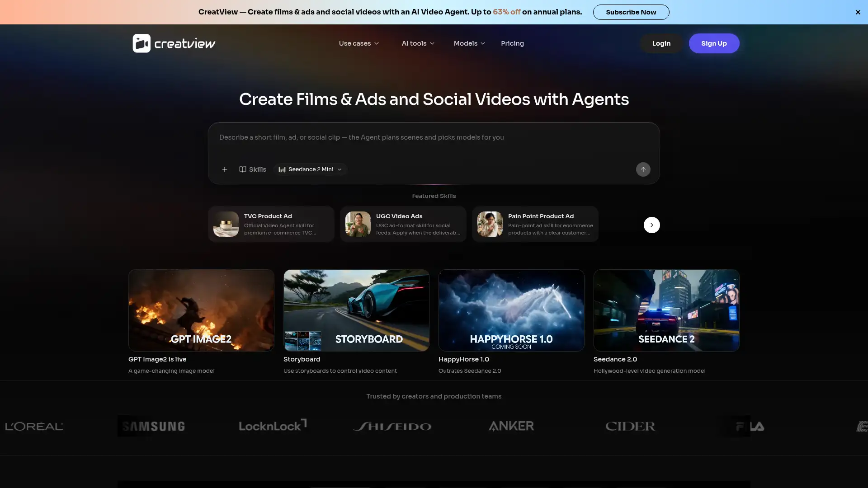Click the 'Seedance 2.0' title link
Viewport: 868px width, 488px height.
[x=615, y=359]
